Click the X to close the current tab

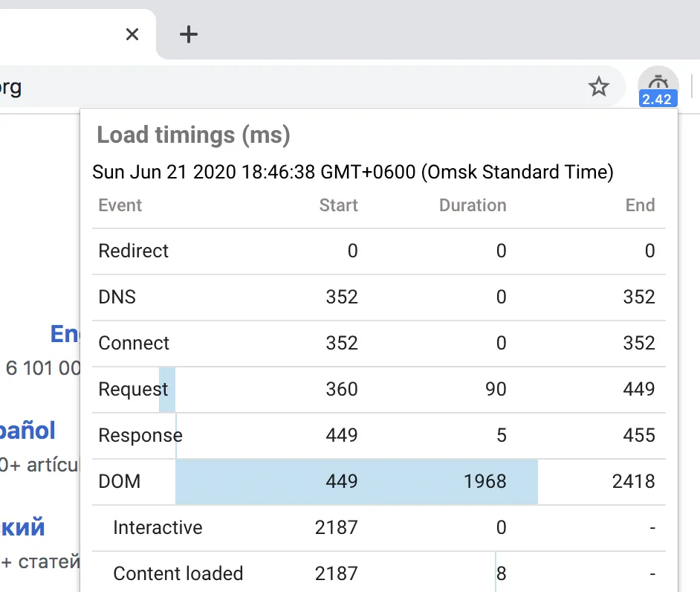point(132,34)
